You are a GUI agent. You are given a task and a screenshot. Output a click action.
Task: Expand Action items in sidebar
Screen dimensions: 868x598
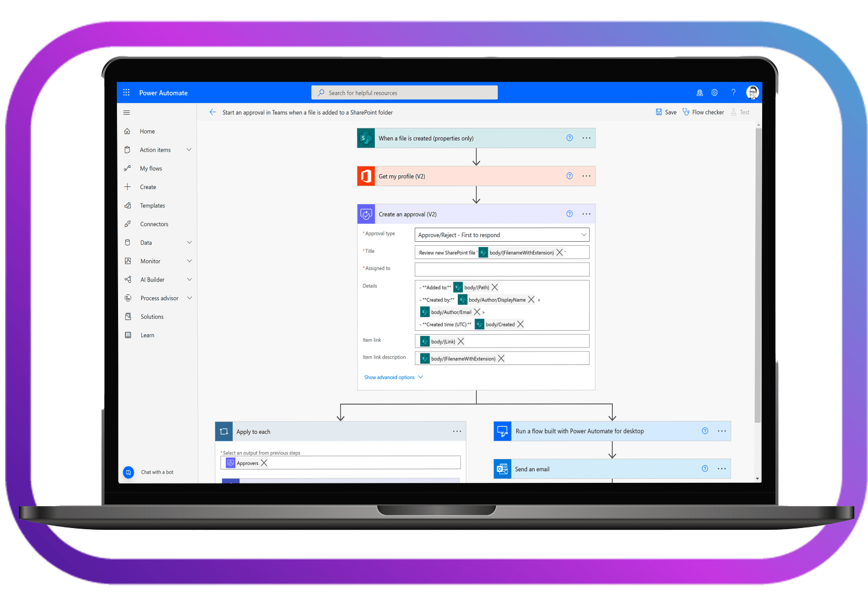point(189,150)
